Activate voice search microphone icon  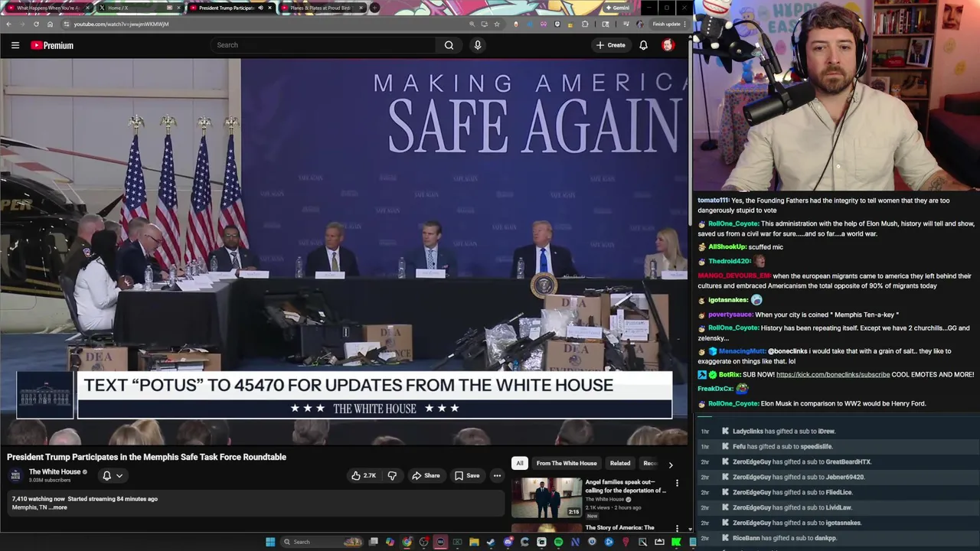click(x=478, y=45)
